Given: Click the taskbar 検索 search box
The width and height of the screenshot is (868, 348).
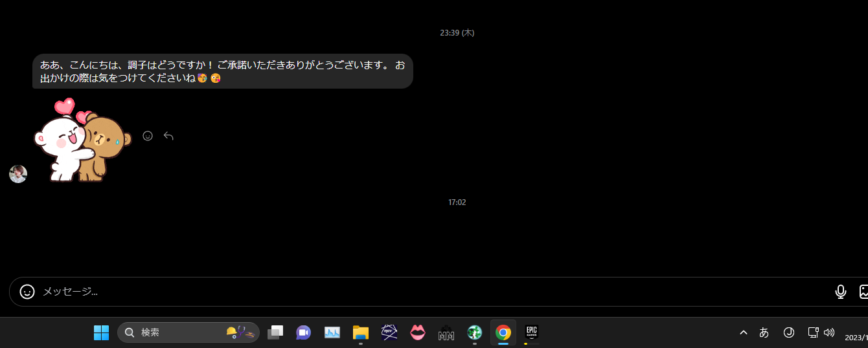Looking at the screenshot, I should (x=188, y=332).
